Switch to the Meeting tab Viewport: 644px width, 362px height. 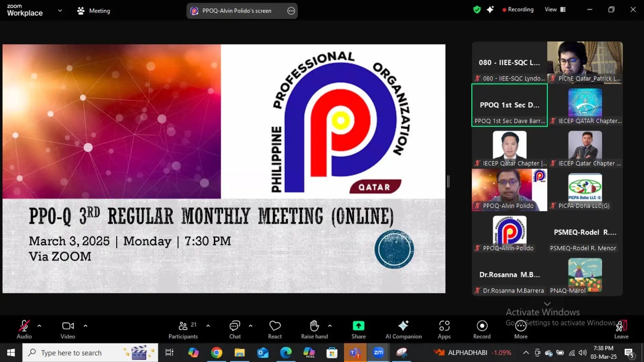point(94,11)
